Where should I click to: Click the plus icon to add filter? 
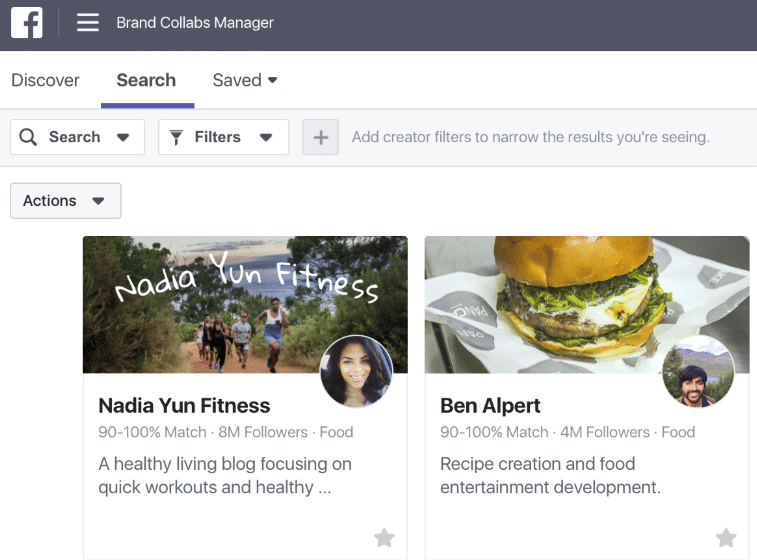click(x=321, y=137)
